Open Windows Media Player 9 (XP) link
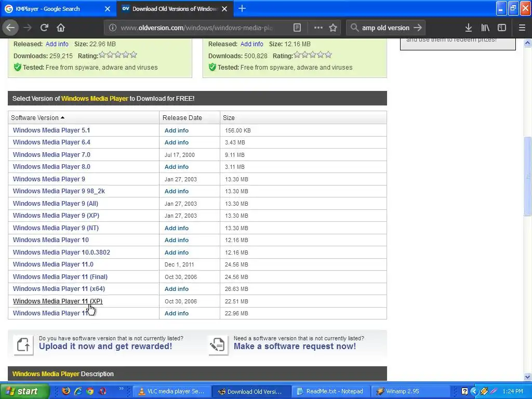This screenshot has width=532, height=399. [x=56, y=216]
